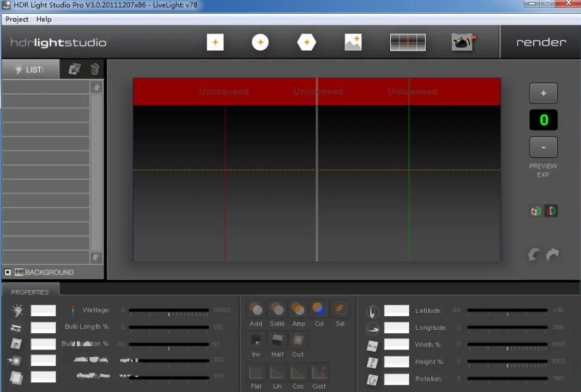Viewport: 581px width, 392px height.
Task: Adjust the Wattage slider
Action: click(x=169, y=310)
